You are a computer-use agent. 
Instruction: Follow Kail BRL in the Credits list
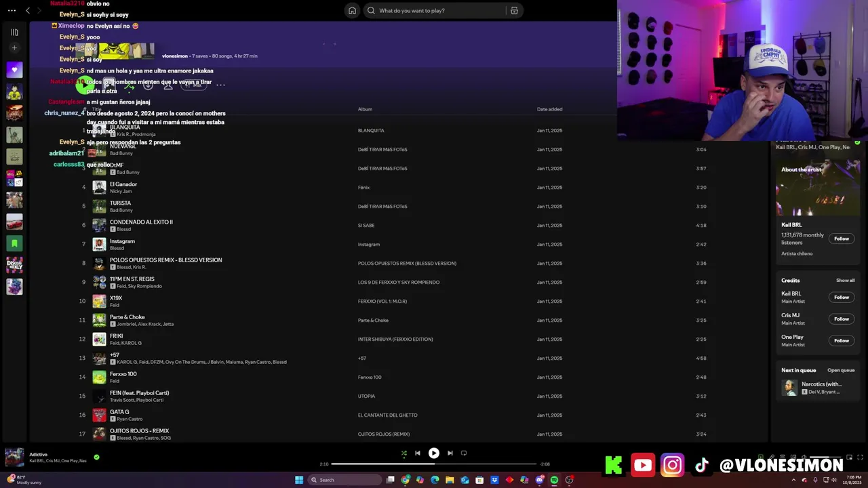(x=842, y=297)
